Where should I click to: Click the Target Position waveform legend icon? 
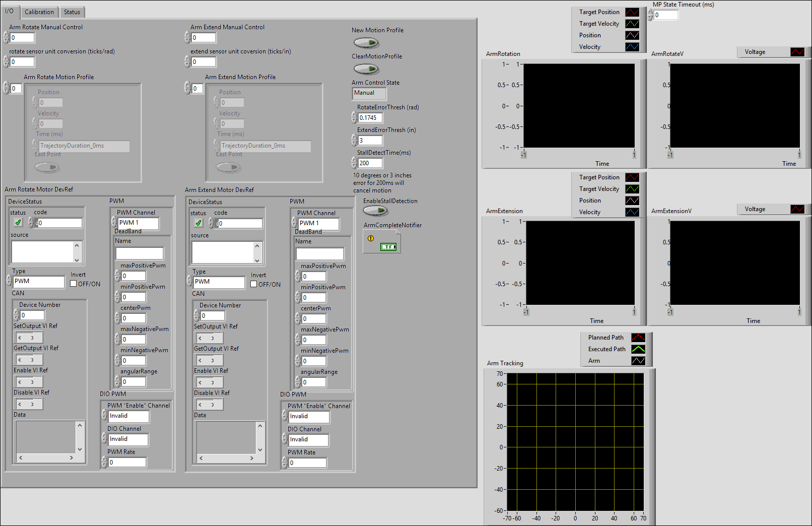[633, 12]
